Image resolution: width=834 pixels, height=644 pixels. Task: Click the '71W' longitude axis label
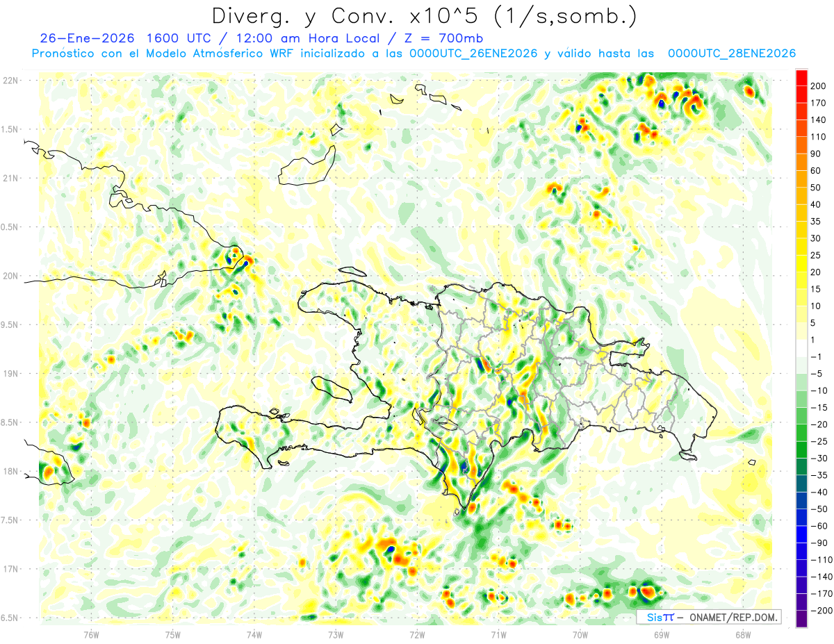[498, 635]
